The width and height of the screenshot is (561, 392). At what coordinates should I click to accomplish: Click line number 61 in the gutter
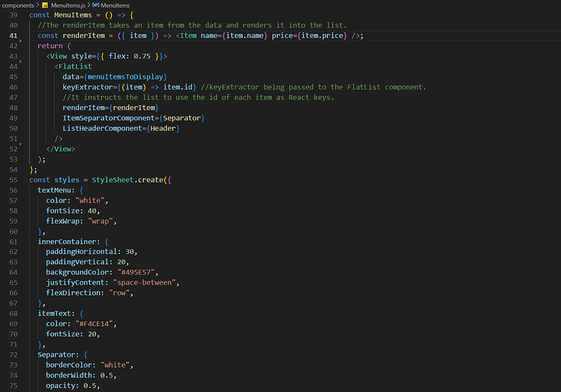14,242
